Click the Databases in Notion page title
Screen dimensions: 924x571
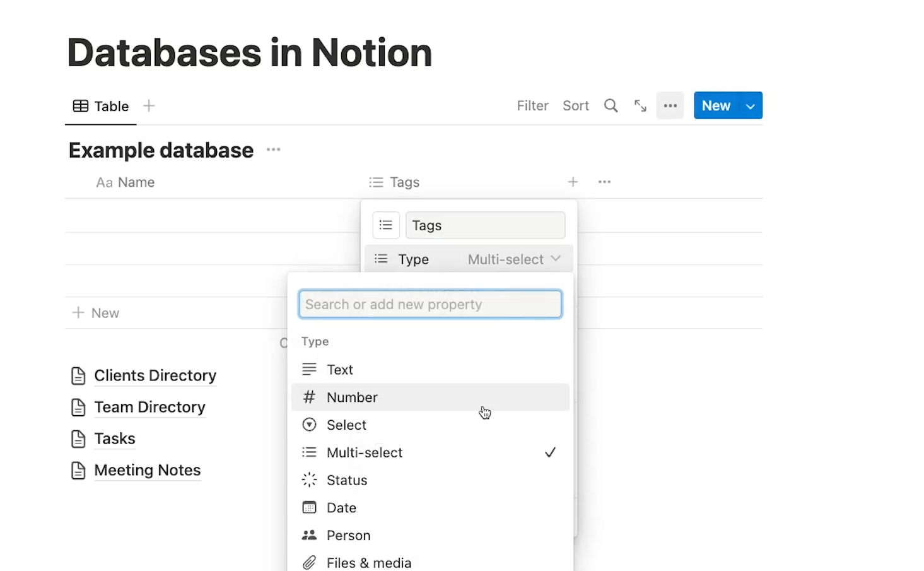[250, 52]
